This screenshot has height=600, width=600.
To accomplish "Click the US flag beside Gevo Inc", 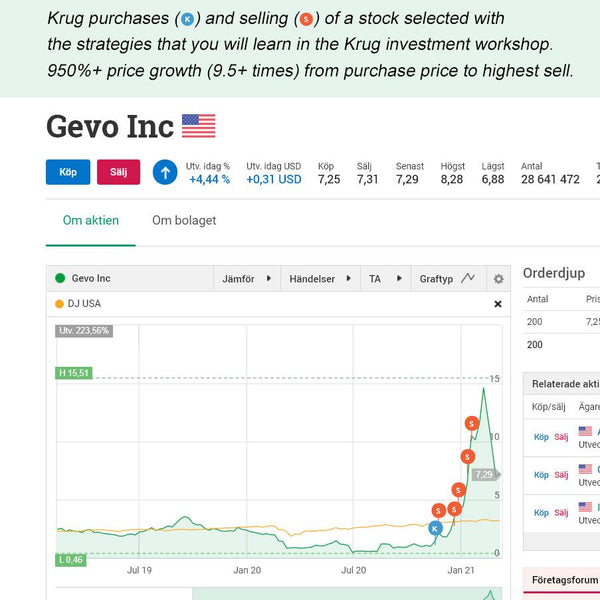I will pyautogui.click(x=199, y=126).
